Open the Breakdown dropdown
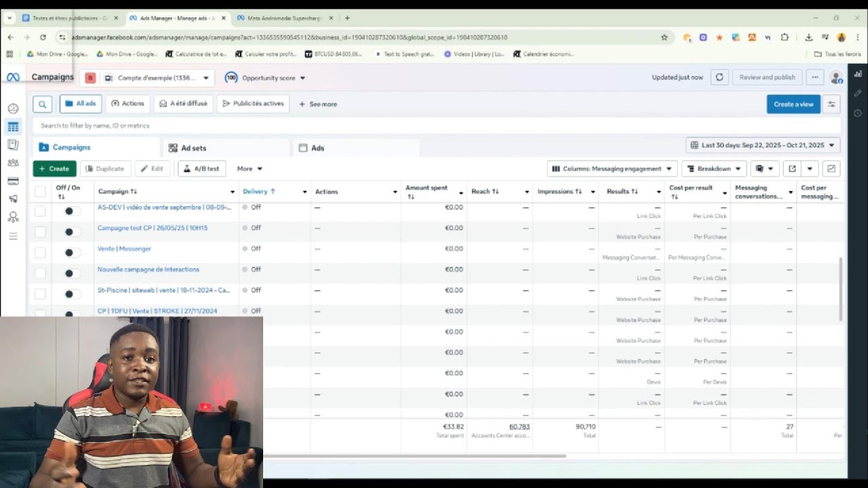The height and width of the screenshot is (488, 868). [714, 169]
